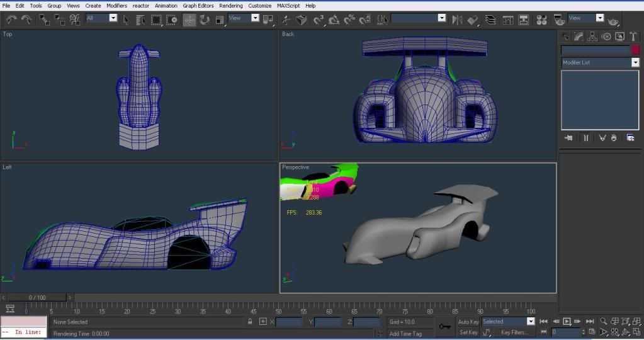This screenshot has height=340, width=644.
Task: Open the Hierarchy command panel tab
Action: click(x=592, y=37)
